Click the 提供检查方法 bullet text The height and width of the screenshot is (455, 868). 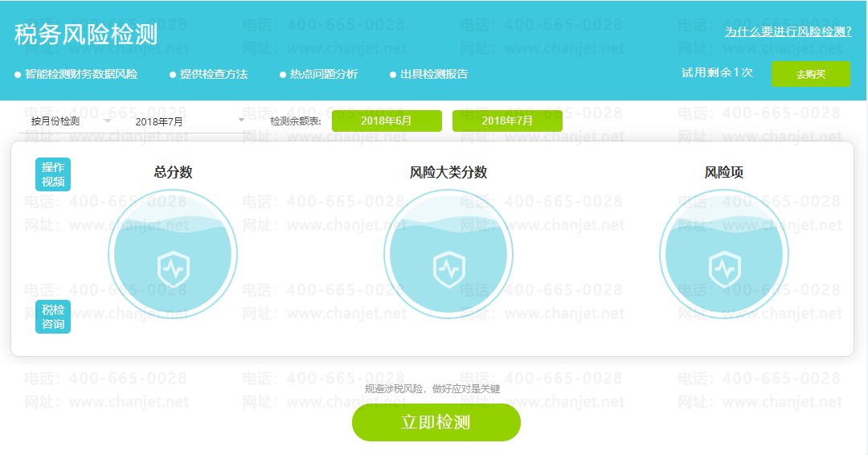click(214, 74)
